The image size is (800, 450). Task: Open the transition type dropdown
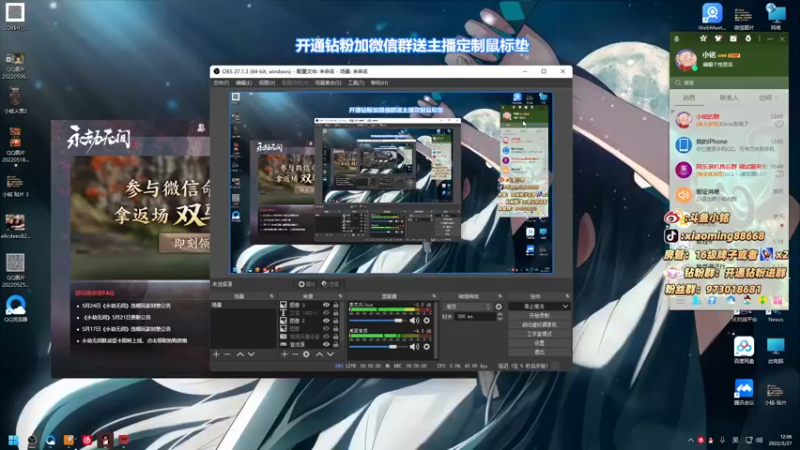point(468,307)
